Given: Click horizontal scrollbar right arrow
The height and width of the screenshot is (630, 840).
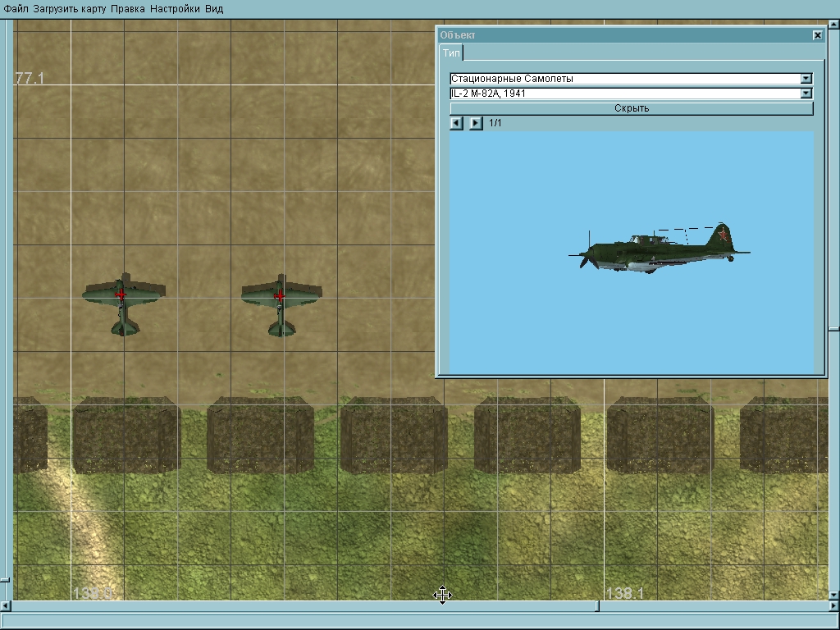Looking at the screenshot, I should [834, 606].
